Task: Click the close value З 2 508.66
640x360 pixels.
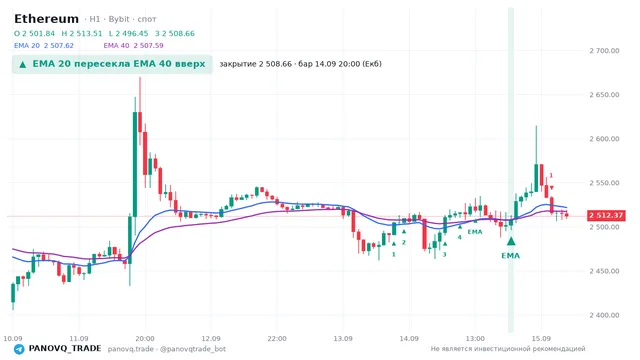Action: (x=175, y=33)
